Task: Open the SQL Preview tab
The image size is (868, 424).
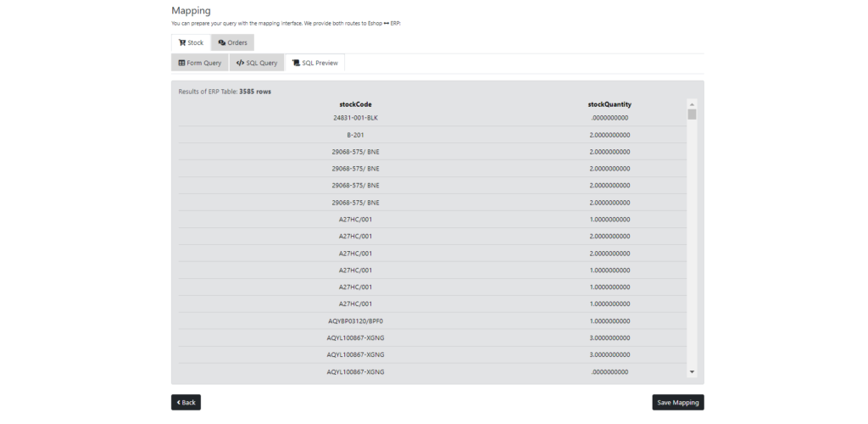Action: [x=314, y=63]
